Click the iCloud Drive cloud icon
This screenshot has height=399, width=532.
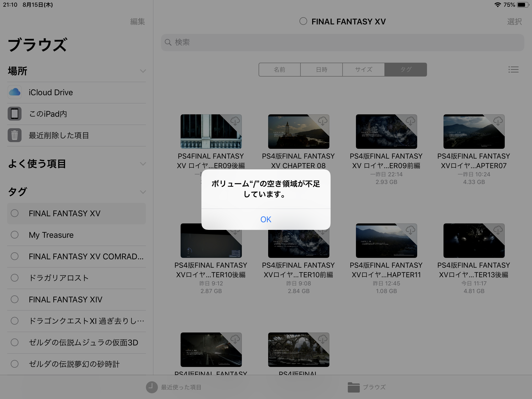14,92
